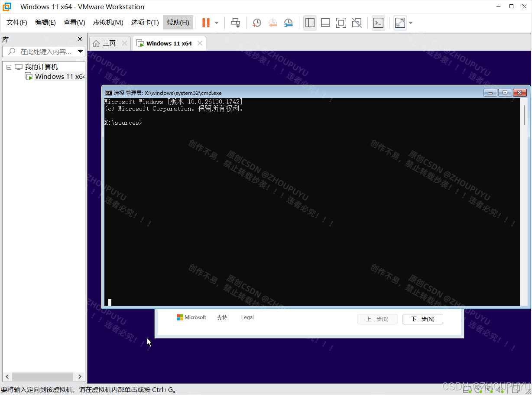
Task: Click the VMware Workstation title bar icon
Action: pos(7,6)
